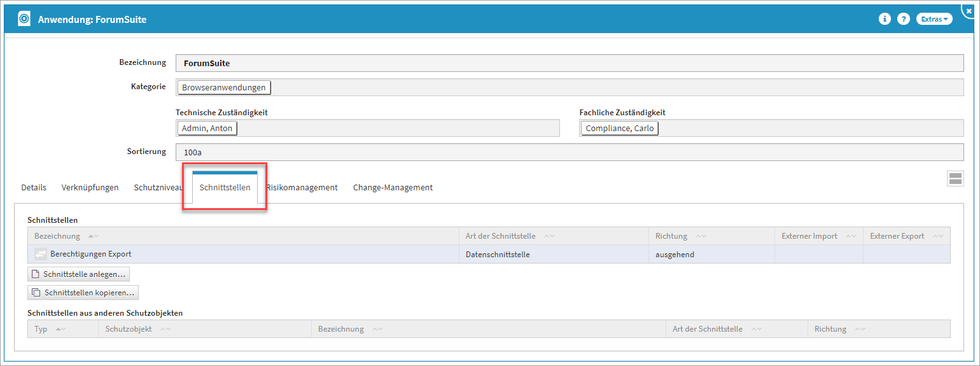Screen dimensions: 980x366
Task: Switch to the Details tab
Action: coord(34,188)
